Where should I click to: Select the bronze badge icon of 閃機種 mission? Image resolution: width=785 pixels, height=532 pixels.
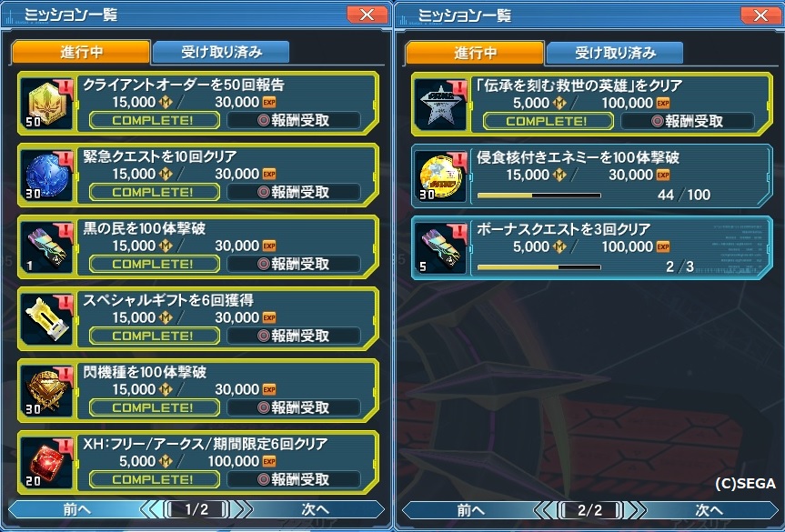46,391
